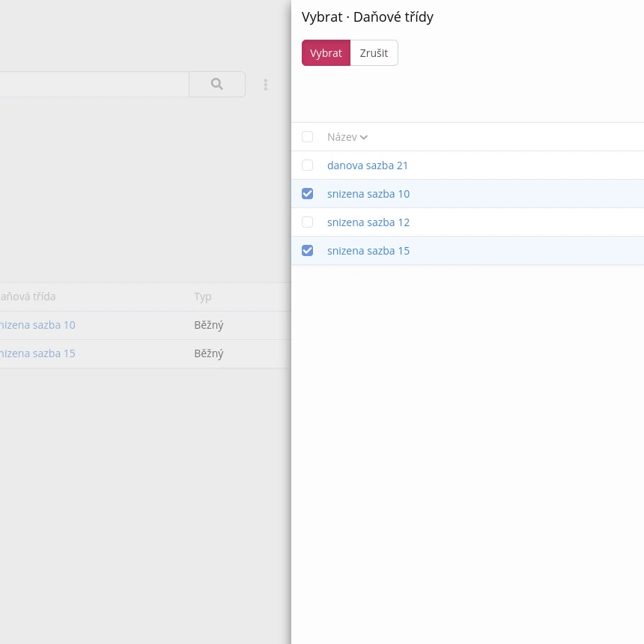Open snizena sazba 12 link in panel
Screen dimensions: 644x644
click(368, 222)
